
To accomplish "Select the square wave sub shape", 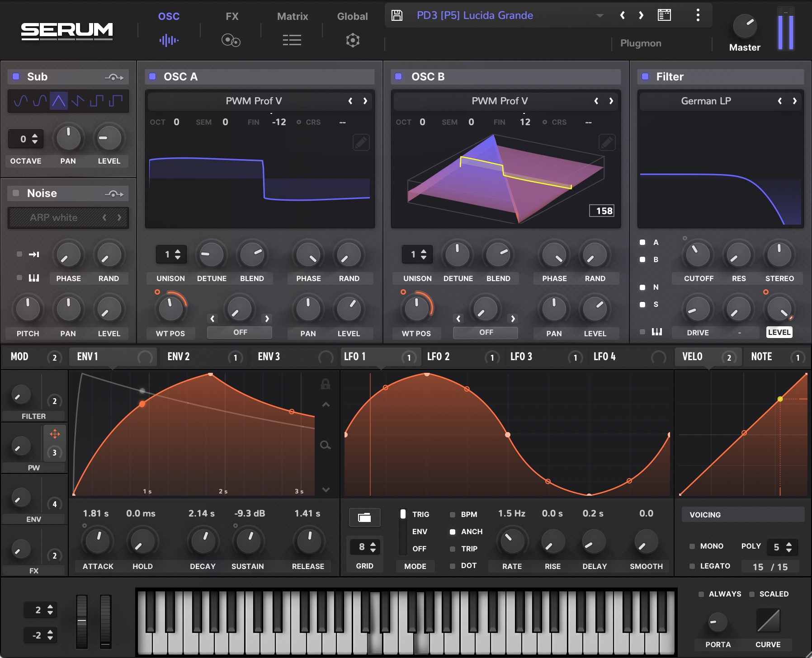I will tap(97, 101).
